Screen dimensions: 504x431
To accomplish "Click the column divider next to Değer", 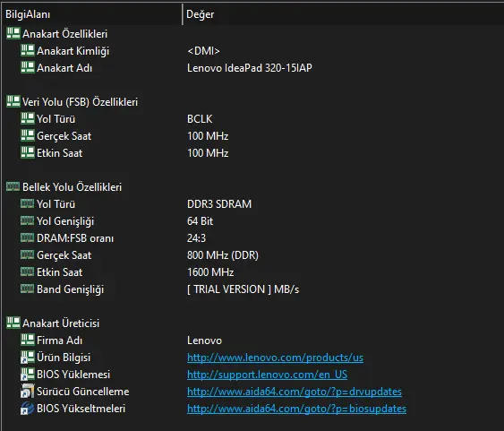I will tap(183, 14).
